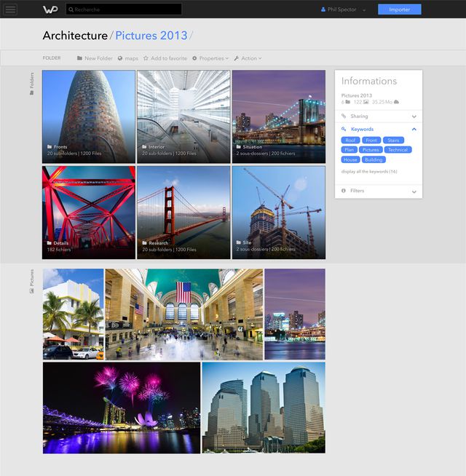466x476 pixels.
Task: Click the Keywords key icon
Action: point(344,129)
